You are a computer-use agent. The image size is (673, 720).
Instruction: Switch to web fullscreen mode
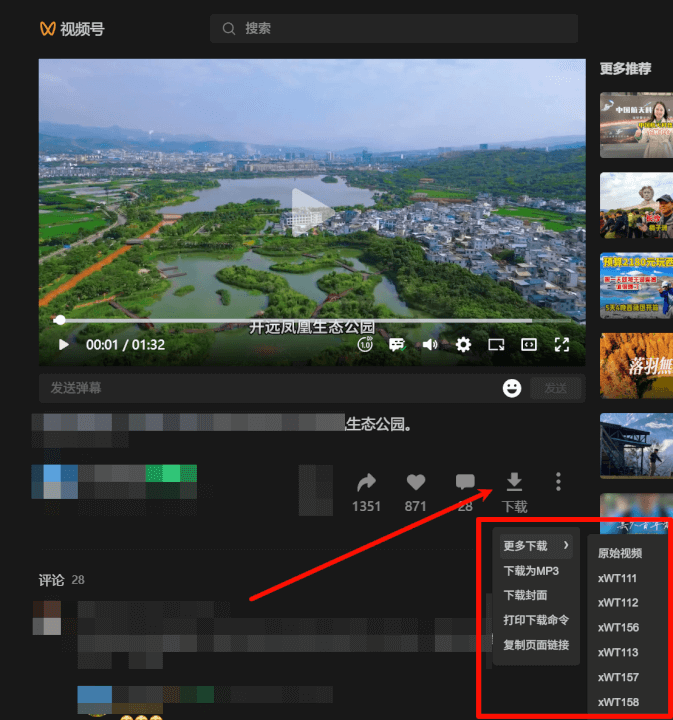click(x=529, y=344)
